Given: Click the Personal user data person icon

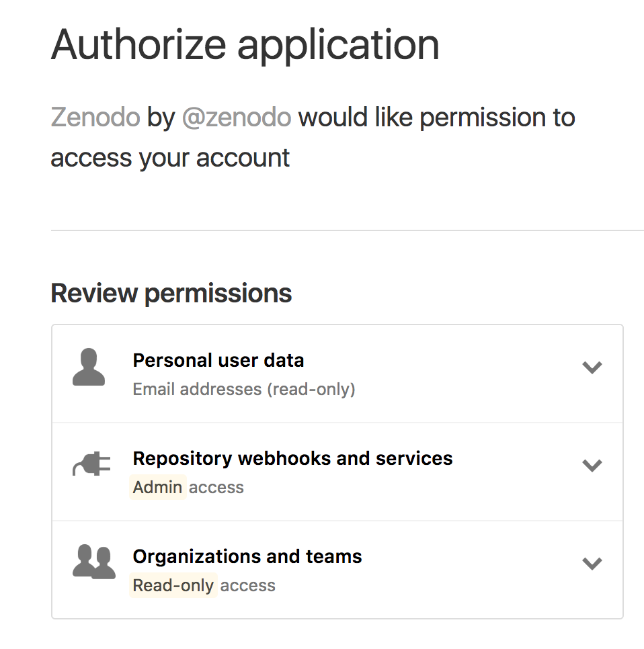Looking at the screenshot, I should coord(89,367).
